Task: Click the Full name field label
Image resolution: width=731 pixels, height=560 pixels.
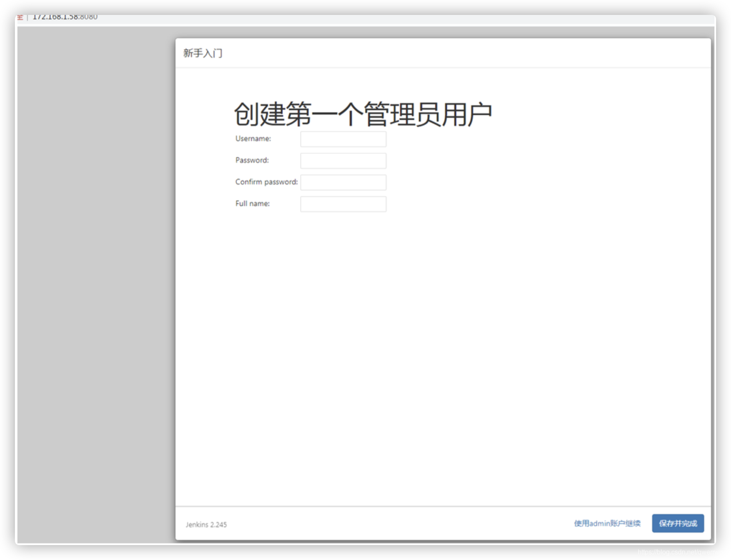Action: point(252,203)
